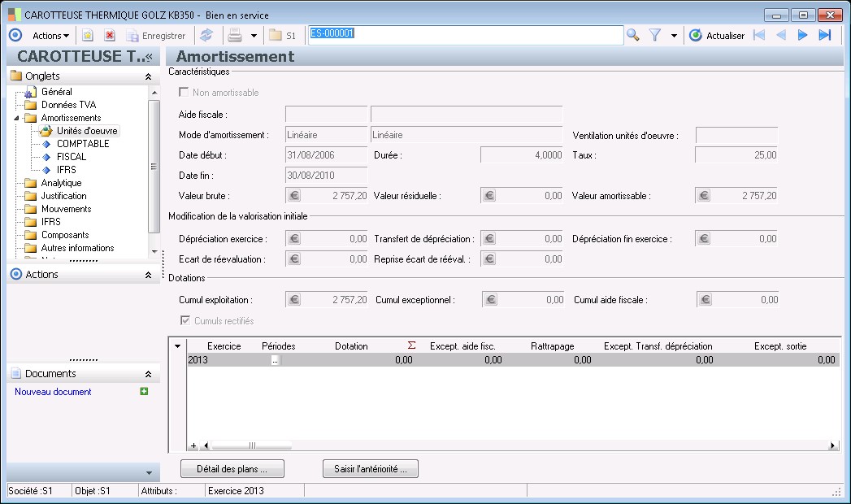Click the Détail des plans button
The height and width of the screenshot is (504, 851).
(x=233, y=469)
